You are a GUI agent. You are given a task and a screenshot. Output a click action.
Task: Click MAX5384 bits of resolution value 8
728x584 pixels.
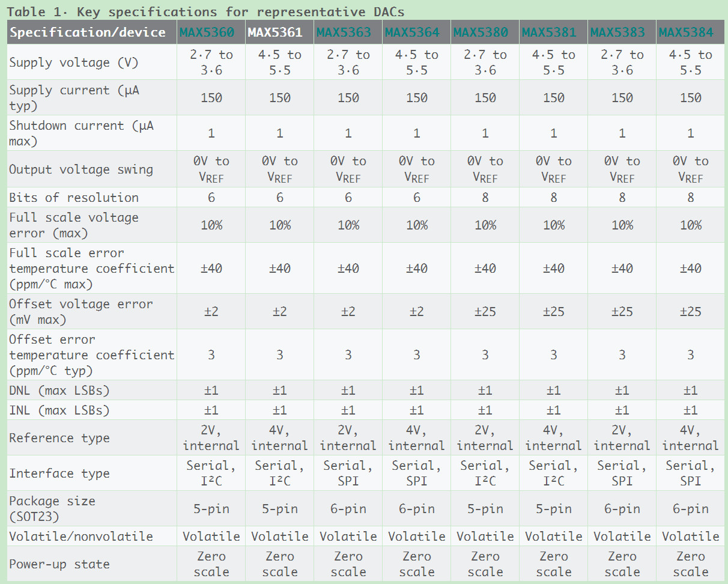pyautogui.click(x=690, y=198)
